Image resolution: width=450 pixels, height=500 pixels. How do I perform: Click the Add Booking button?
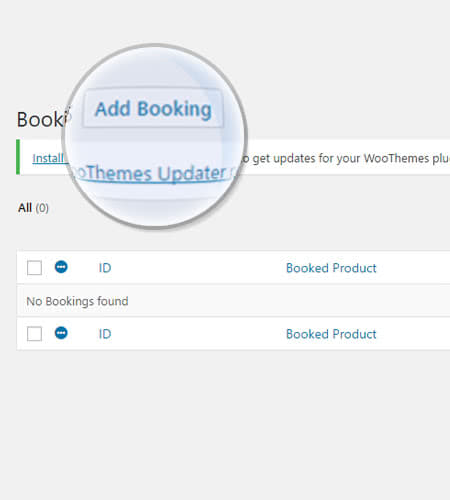pos(153,108)
